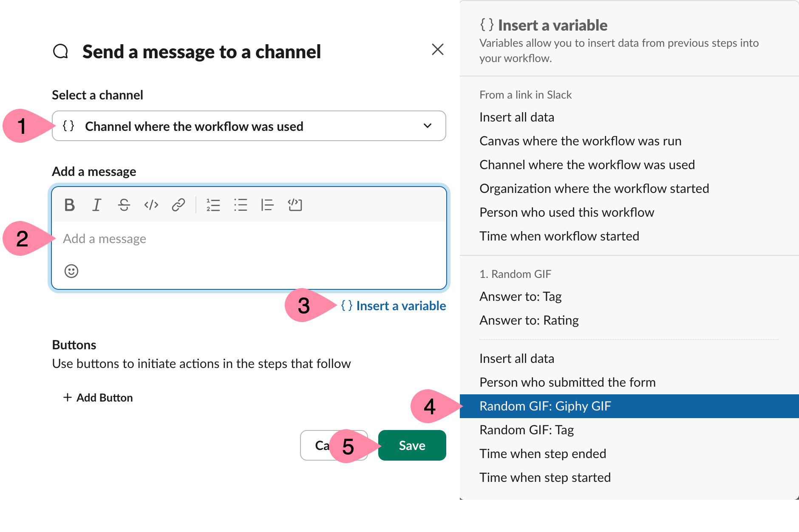This screenshot has width=799, height=532.
Task: Start a numbered ordered list
Action: tap(213, 205)
